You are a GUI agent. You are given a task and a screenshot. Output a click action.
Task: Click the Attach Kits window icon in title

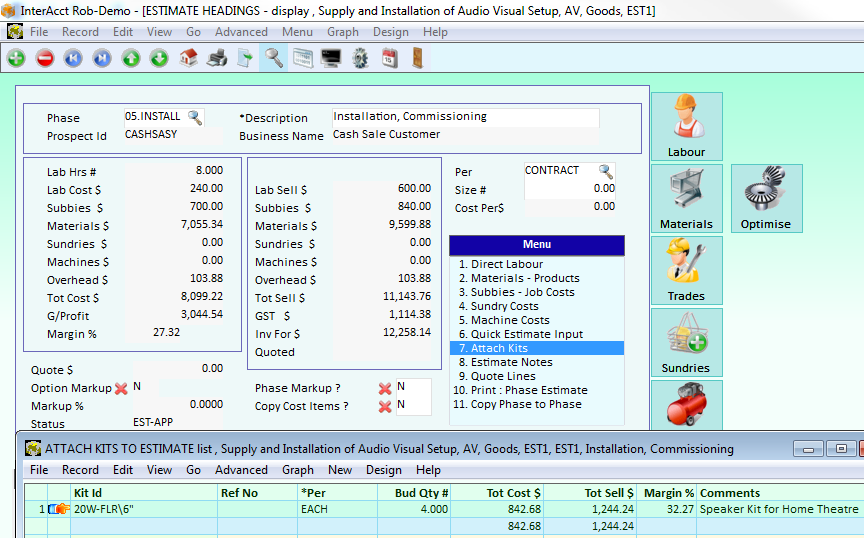coord(33,449)
